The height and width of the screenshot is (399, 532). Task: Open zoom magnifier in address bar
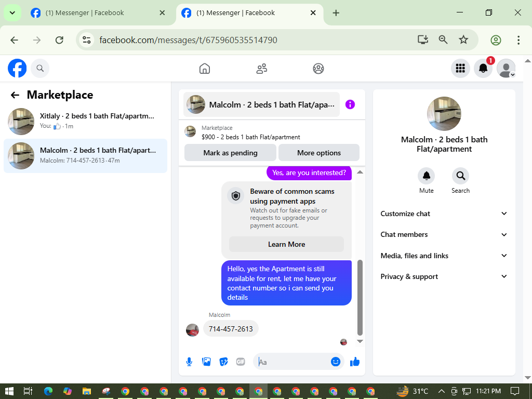click(x=443, y=39)
